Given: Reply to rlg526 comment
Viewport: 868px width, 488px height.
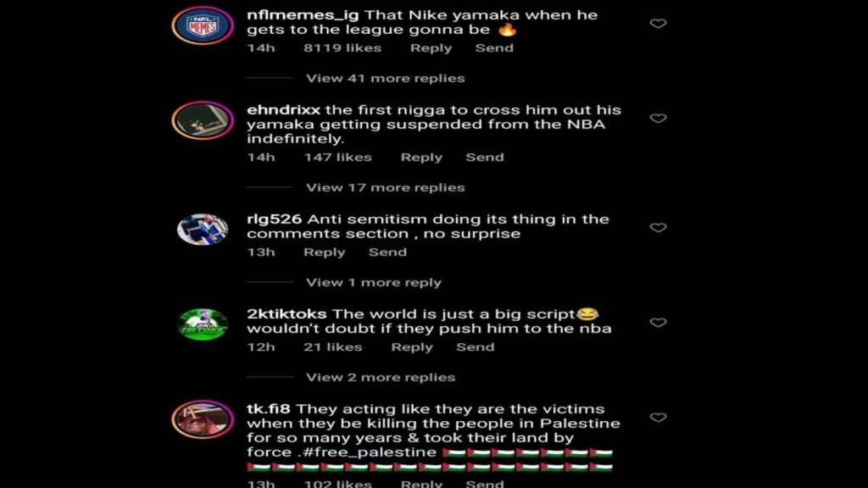Looking at the screenshot, I should 324,252.
